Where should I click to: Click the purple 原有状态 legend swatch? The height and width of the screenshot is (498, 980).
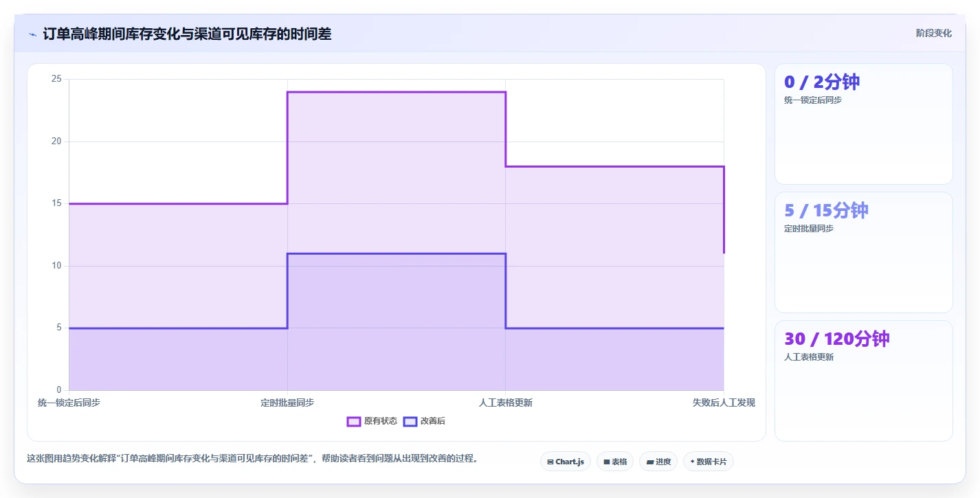[354, 421]
